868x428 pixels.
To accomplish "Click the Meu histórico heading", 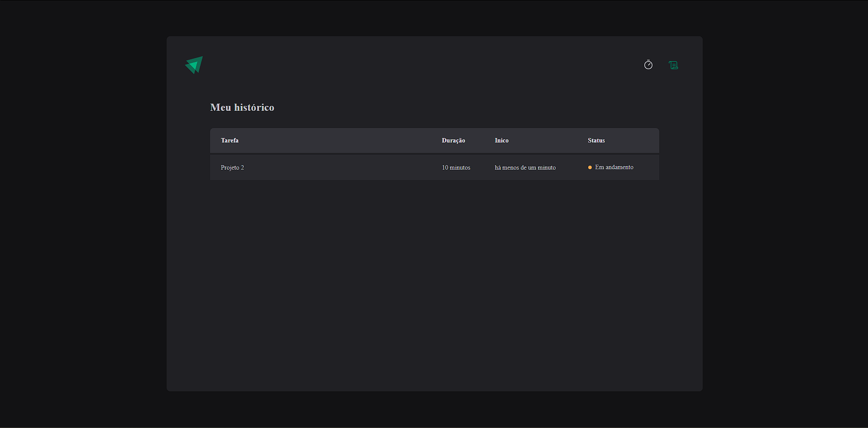I will click(242, 107).
